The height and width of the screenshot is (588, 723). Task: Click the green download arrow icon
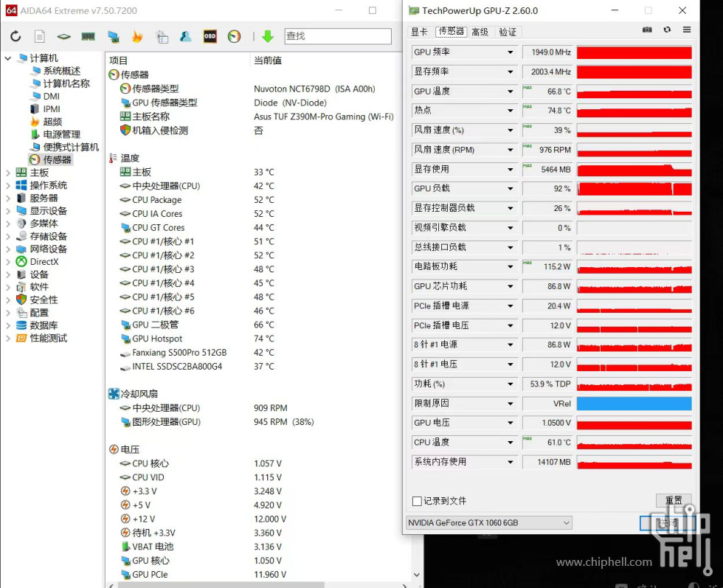(x=267, y=36)
